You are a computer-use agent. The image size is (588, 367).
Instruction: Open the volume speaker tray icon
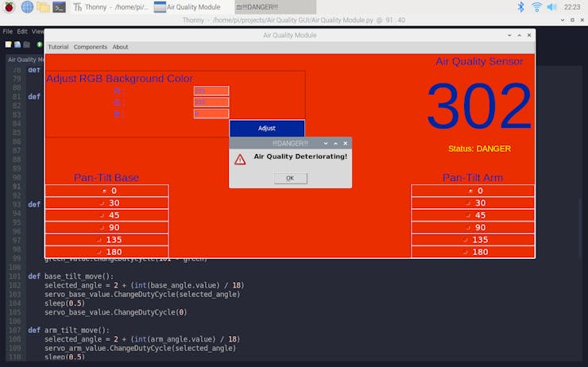551,6
